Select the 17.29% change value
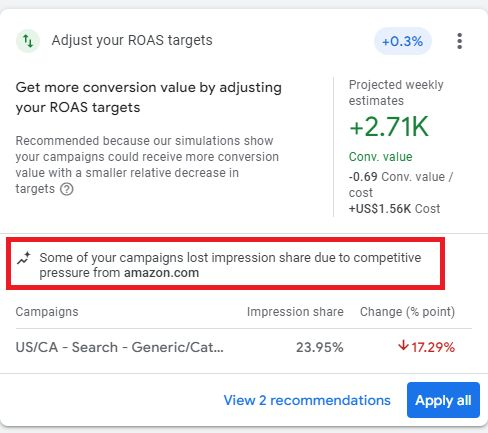The height and width of the screenshot is (433, 488). coord(433,347)
